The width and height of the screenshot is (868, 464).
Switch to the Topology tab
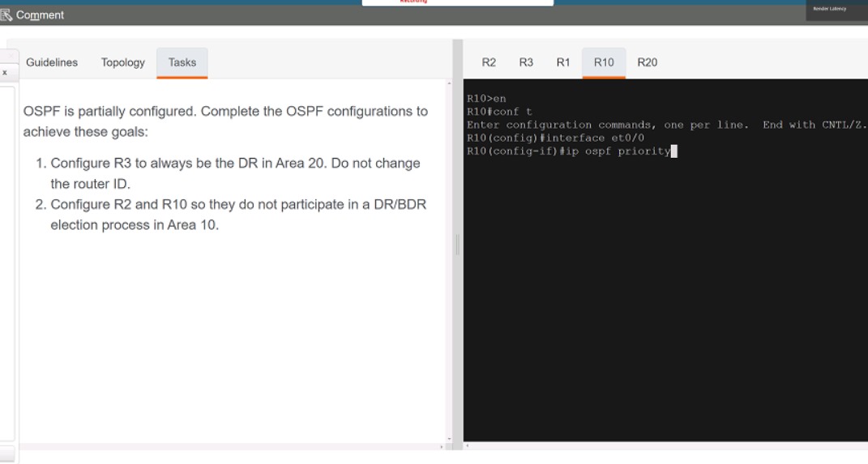click(123, 62)
